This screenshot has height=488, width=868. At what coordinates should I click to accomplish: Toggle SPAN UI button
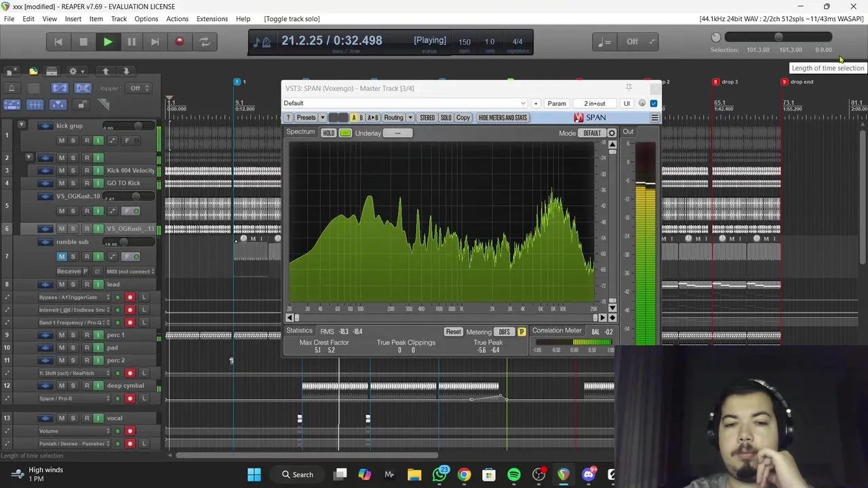[627, 104]
